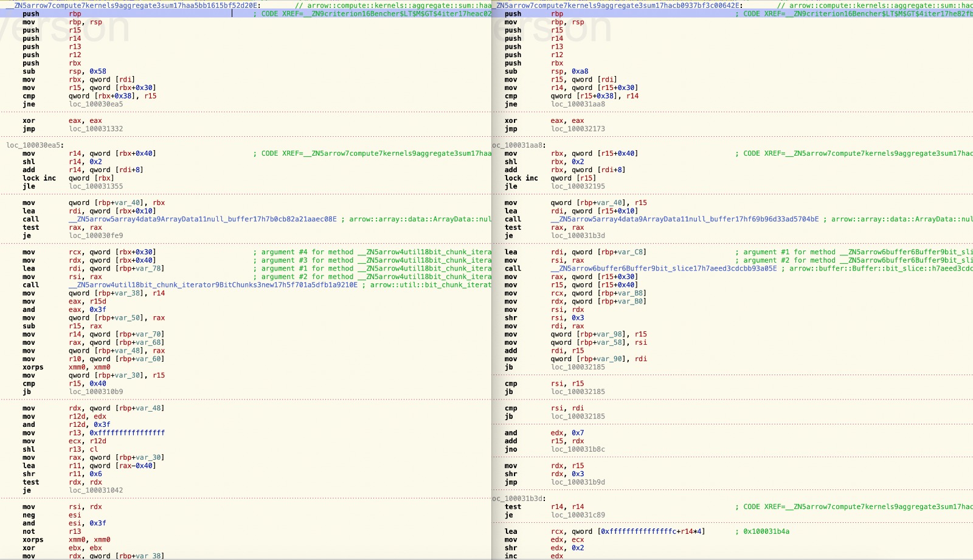This screenshot has height=560, width=973.
Task: Select the right function label ending hacb0937bf3c00642E
Action: click(x=617, y=5)
